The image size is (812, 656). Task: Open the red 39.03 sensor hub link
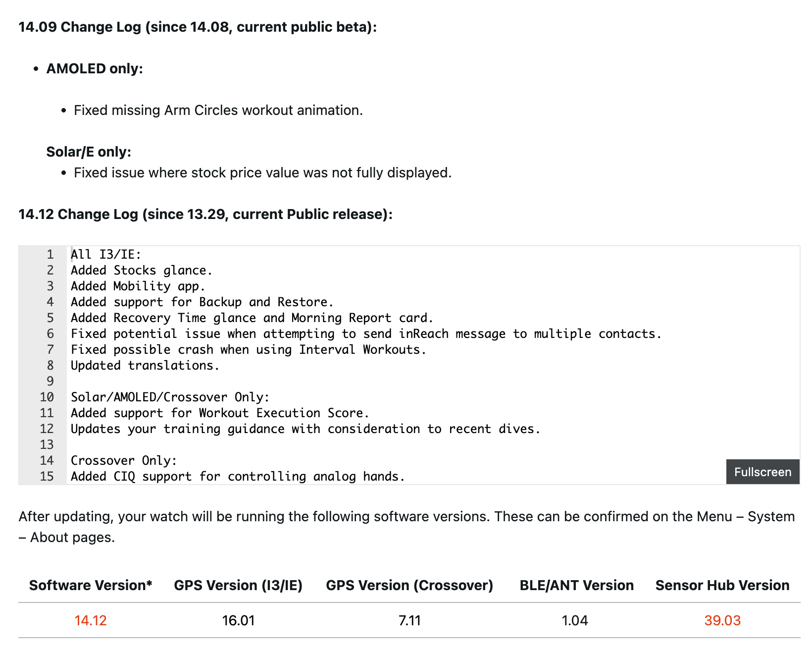722,620
